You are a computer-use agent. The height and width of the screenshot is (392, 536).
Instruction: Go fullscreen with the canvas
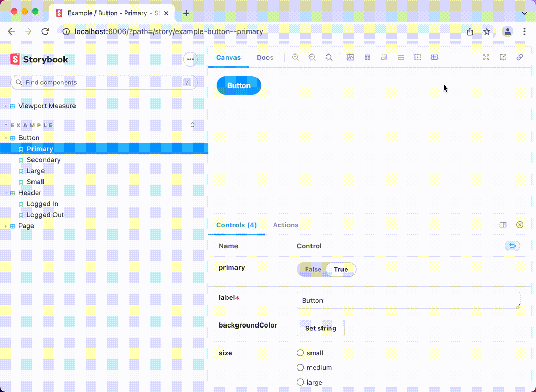486,57
